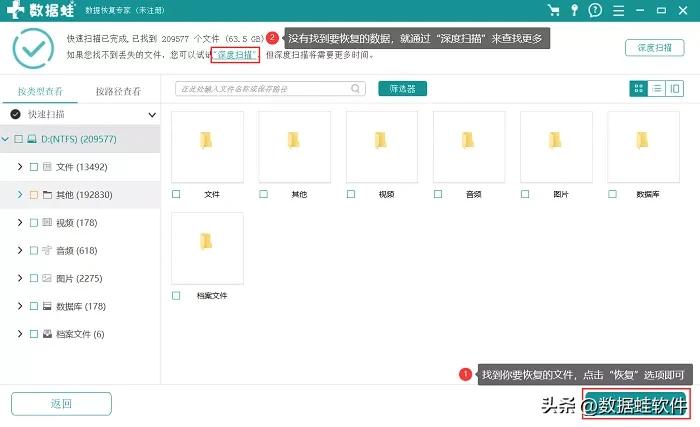Switch to 按类型查看 tab

pyautogui.click(x=40, y=91)
